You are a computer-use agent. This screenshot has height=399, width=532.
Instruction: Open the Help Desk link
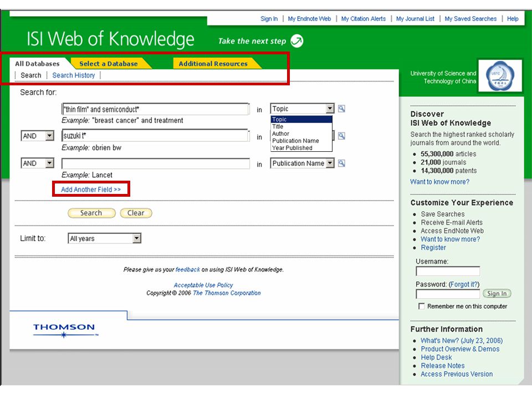coord(436,357)
